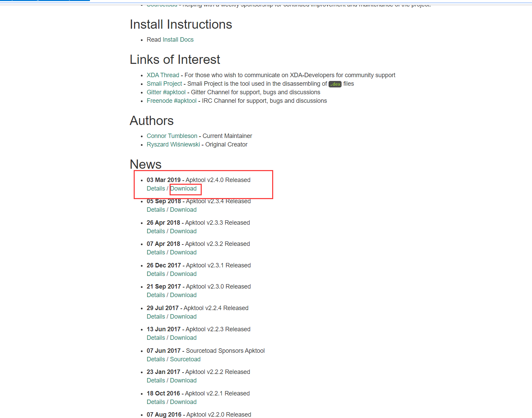Open the Install Docs link
Viewport: 532px width, 418px height.
178,40
